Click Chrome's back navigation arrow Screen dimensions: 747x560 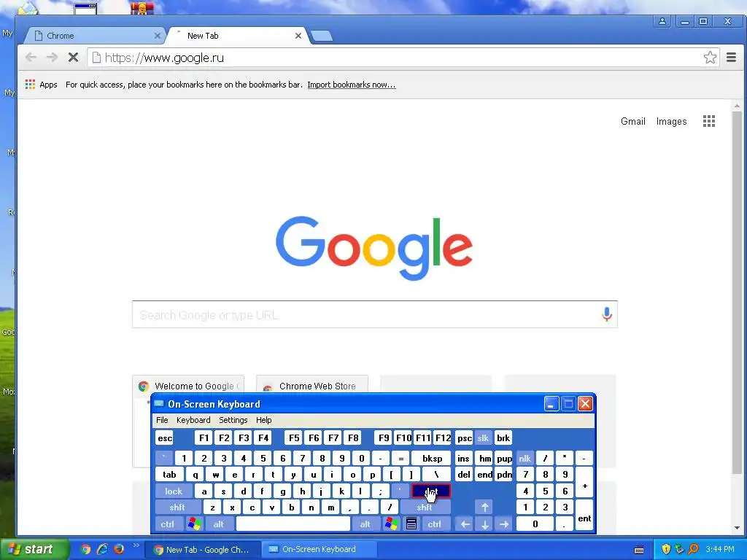[x=31, y=58]
